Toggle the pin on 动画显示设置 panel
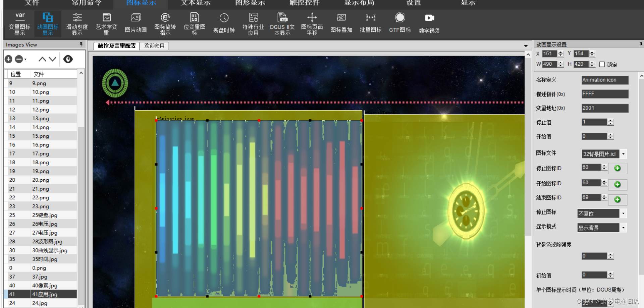This screenshot has width=644, height=308. coord(641,44)
